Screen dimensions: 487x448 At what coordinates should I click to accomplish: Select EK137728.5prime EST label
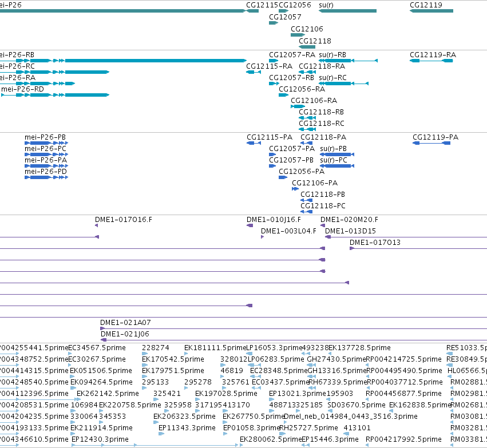click(x=359, y=348)
